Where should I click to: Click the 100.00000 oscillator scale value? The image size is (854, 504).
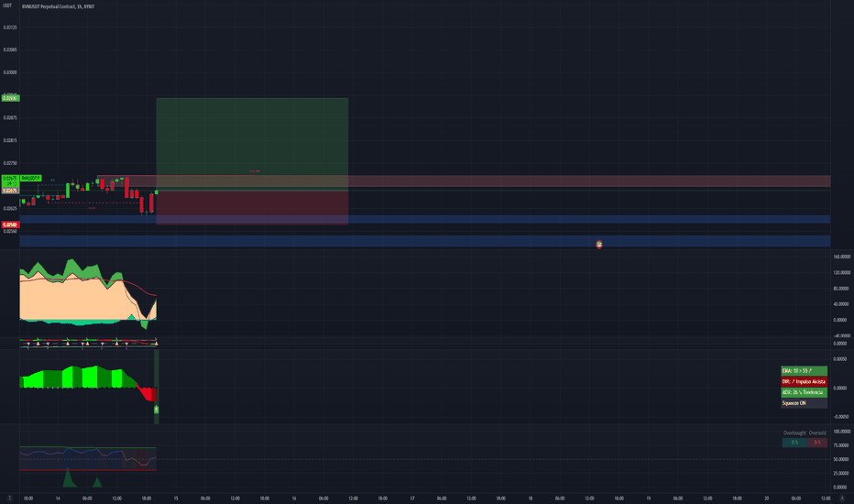(841, 432)
